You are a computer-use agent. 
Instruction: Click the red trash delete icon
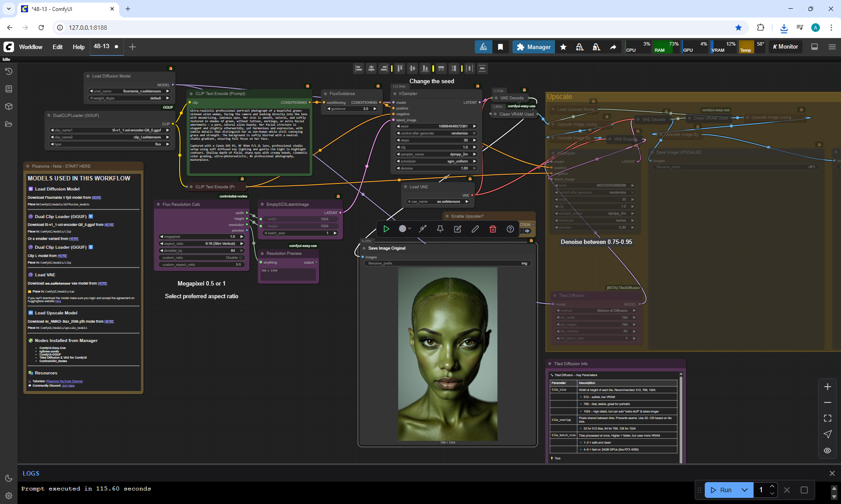click(493, 229)
